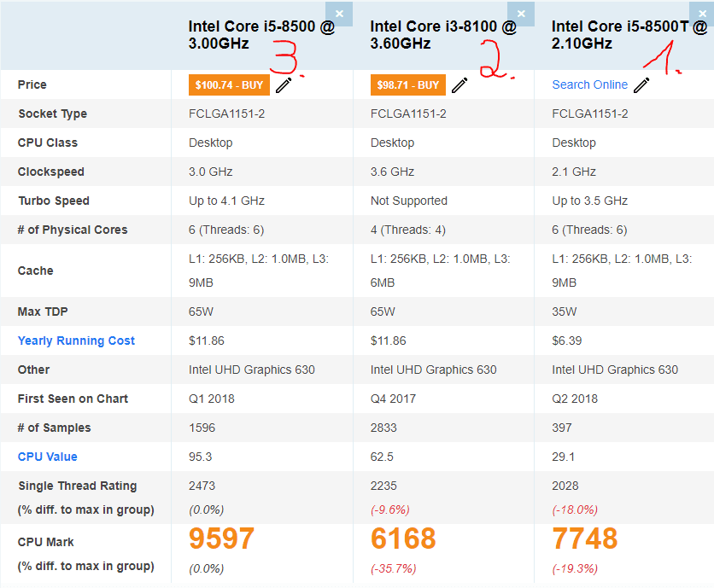Open the CPU Value link
This screenshot has height=588, width=714.
(x=47, y=457)
